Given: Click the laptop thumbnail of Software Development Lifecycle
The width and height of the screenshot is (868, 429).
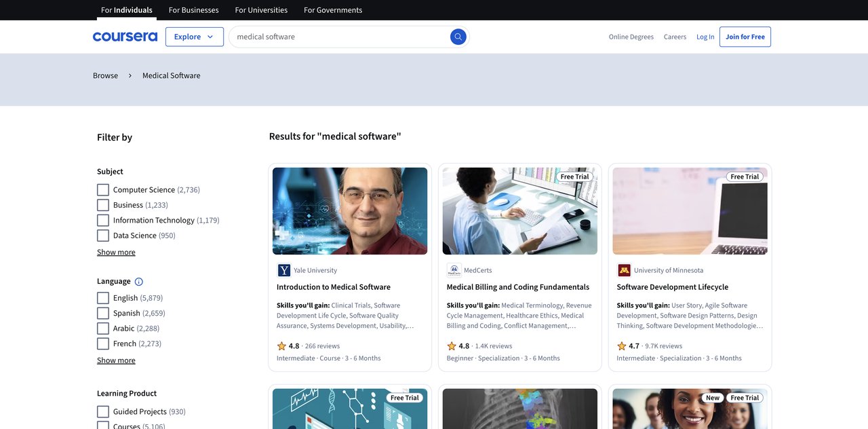Looking at the screenshot, I should tap(690, 211).
